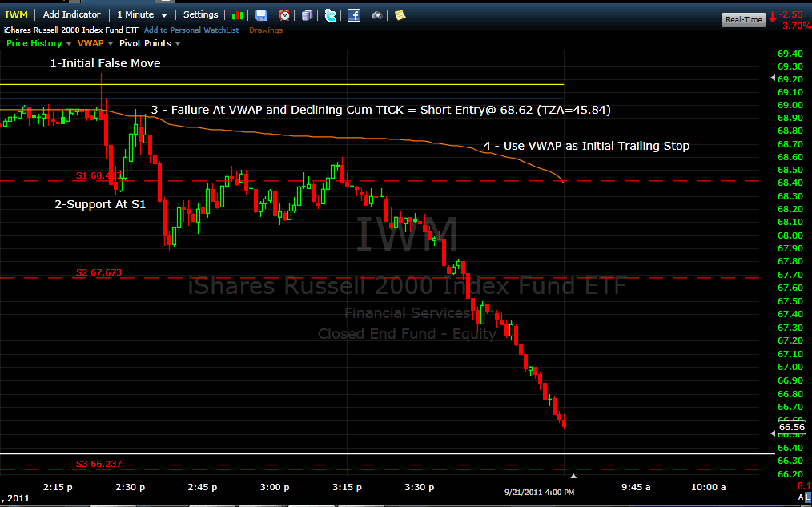Click the 66.56 current price tag
The width and height of the screenshot is (812, 507).
tap(792, 427)
